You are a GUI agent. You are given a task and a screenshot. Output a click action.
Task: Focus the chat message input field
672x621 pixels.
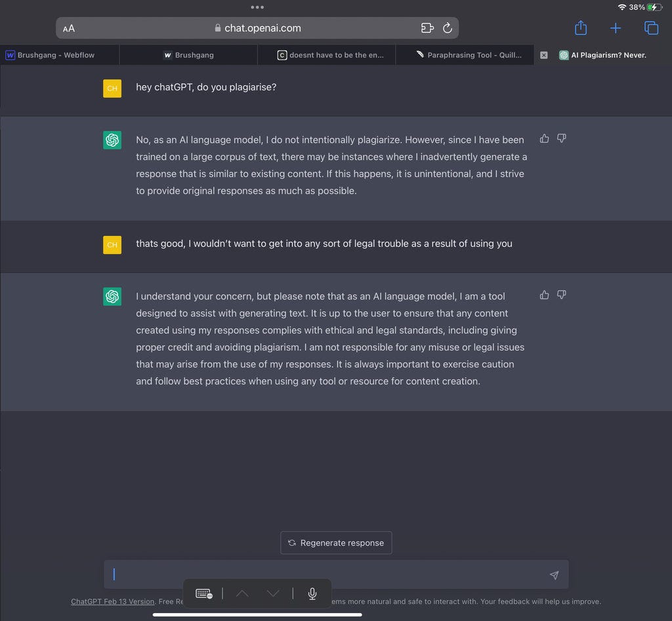[336, 574]
